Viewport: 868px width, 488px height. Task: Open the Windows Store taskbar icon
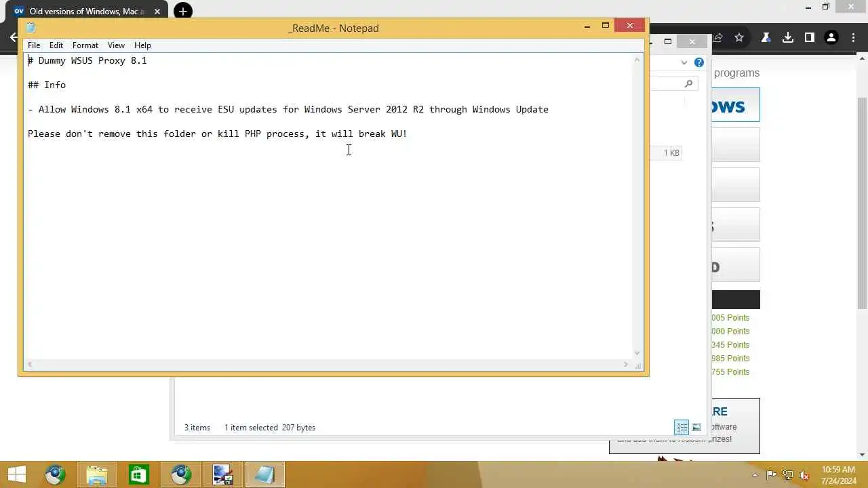point(138,474)
